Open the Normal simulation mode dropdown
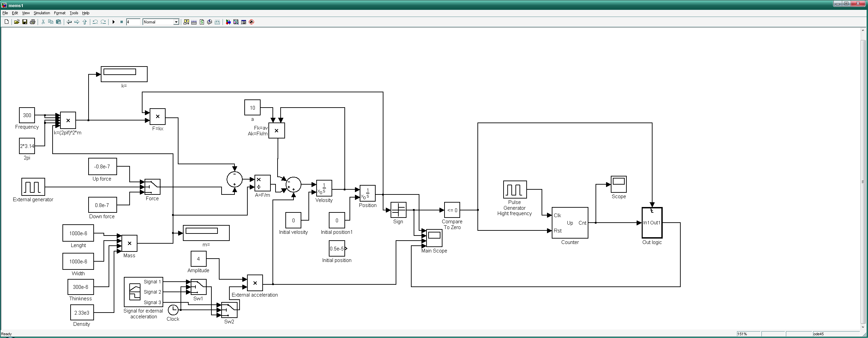Image resolution: width=868 pixels, height=338 pixels. [x=161, y=22]
